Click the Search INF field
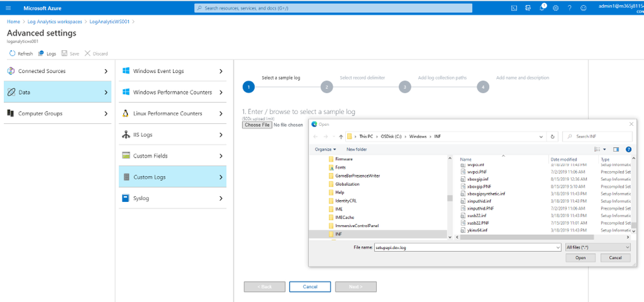The height and width of the screenshot is (302, 644). coord(597,137)
